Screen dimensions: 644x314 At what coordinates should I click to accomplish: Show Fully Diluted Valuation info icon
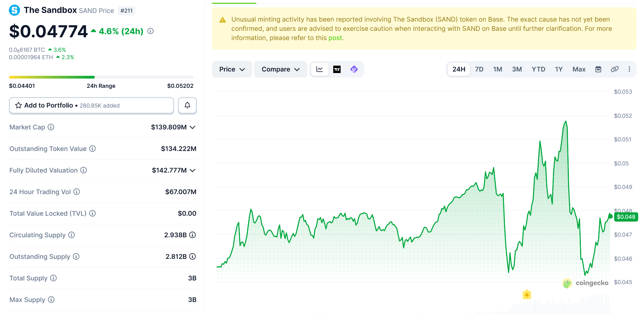click(84, 170)
